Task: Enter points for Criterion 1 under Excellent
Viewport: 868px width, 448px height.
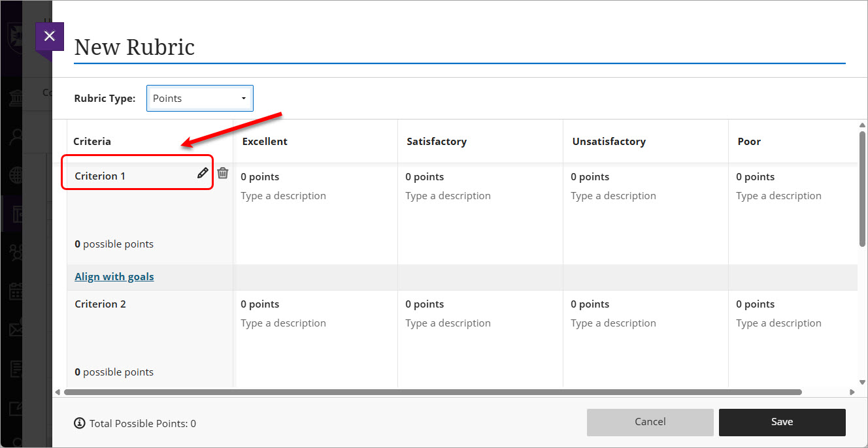Action: click(259, 176)
